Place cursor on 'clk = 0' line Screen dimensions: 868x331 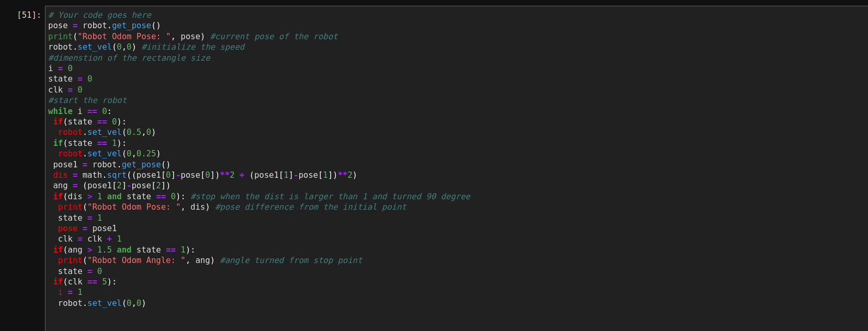coord(65,90)
